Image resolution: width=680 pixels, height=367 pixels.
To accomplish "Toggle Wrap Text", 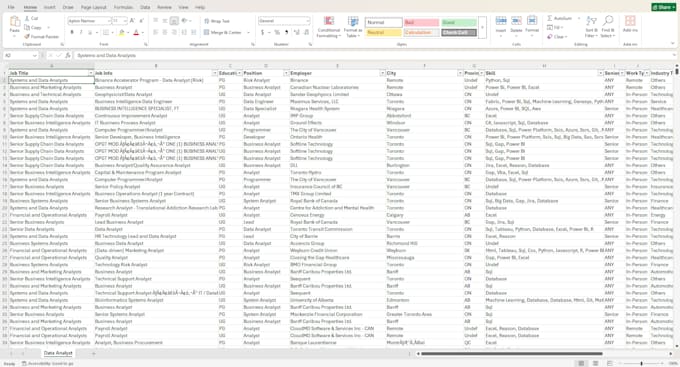I will coord(217,21).
